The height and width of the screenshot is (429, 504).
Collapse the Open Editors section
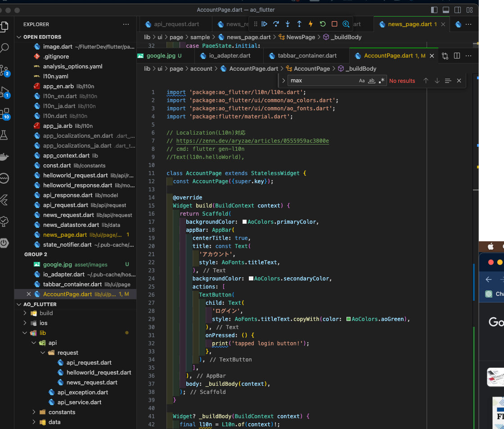click(x=19, y=37)
